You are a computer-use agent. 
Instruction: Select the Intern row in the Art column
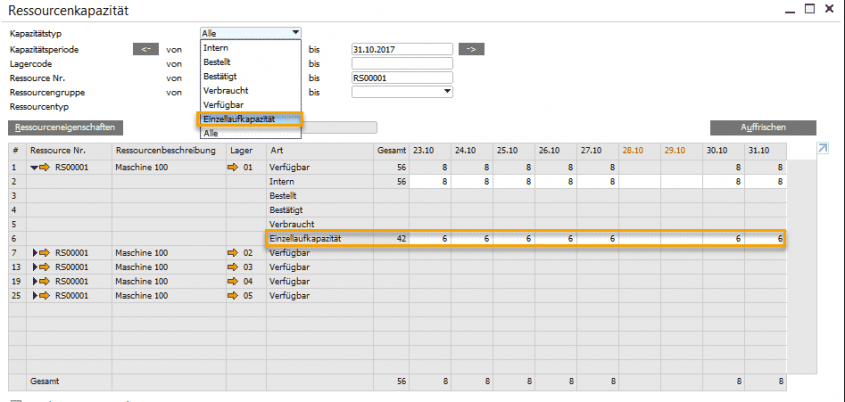pyautogui.click(x=320, y=182)
